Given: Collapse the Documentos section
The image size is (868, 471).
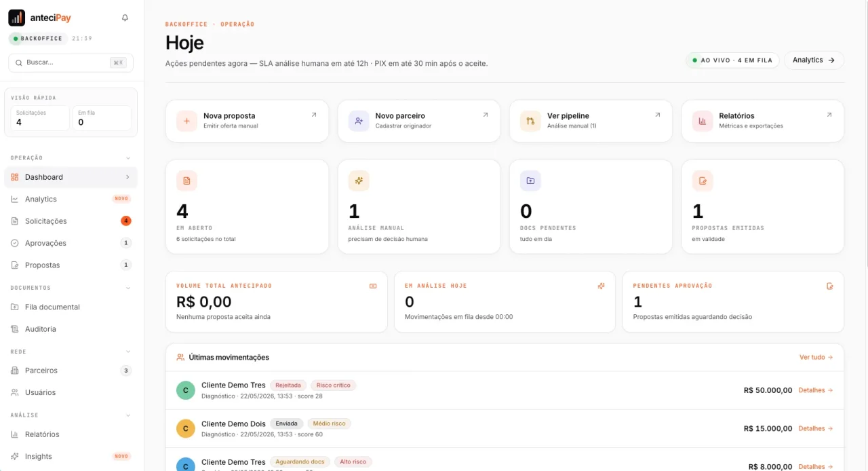Looking at the screenshot, I should coord(128,288).
